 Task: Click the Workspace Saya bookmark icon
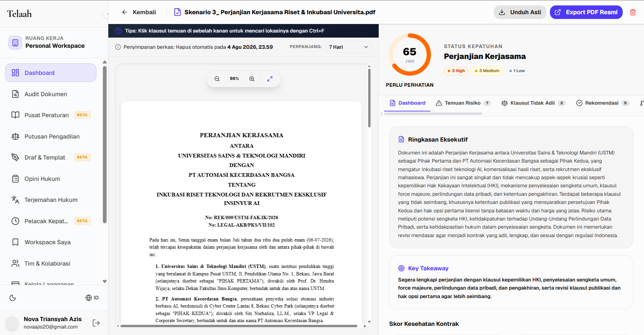(x=15, y=242)
